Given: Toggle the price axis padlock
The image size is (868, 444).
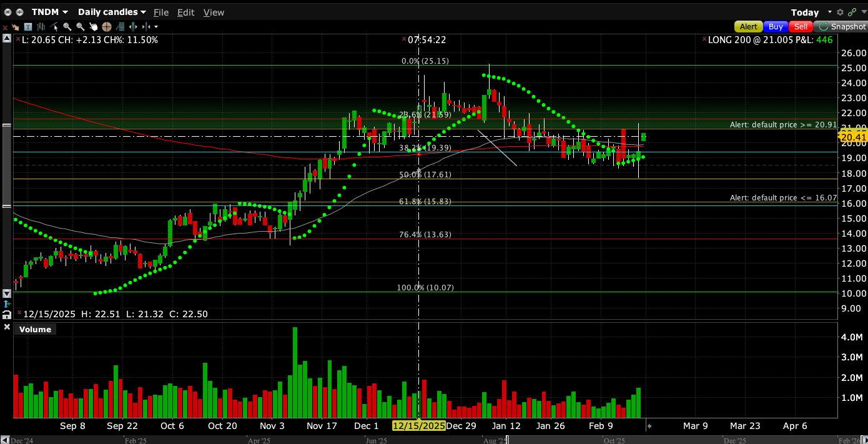Looking at the screenshot, I should [6, 314].
